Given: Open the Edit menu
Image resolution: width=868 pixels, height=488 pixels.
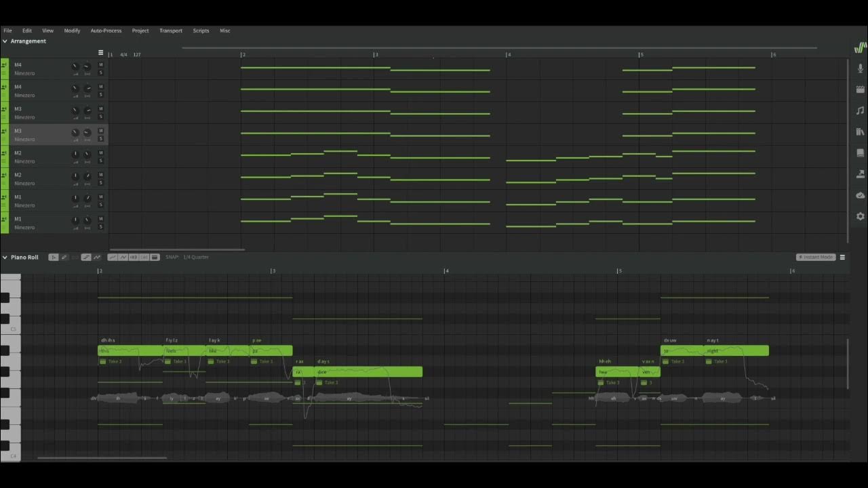Looking at the screenshot, I should [27, 30].
